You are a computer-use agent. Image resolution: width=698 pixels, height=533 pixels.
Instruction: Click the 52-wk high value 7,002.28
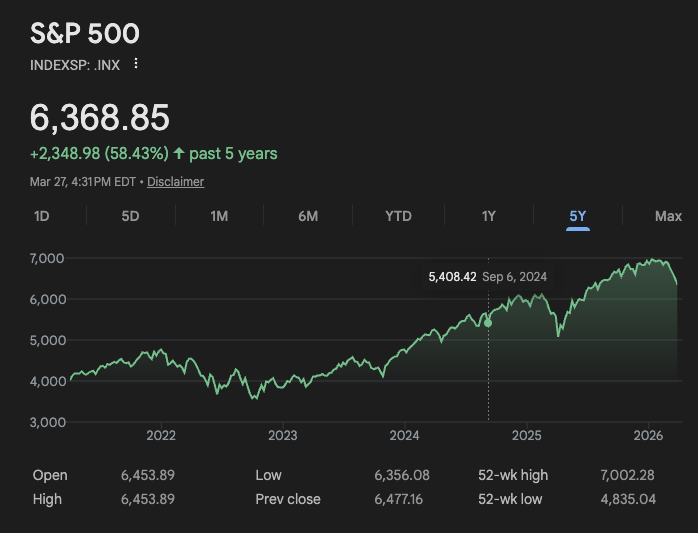tap(626, 475)
